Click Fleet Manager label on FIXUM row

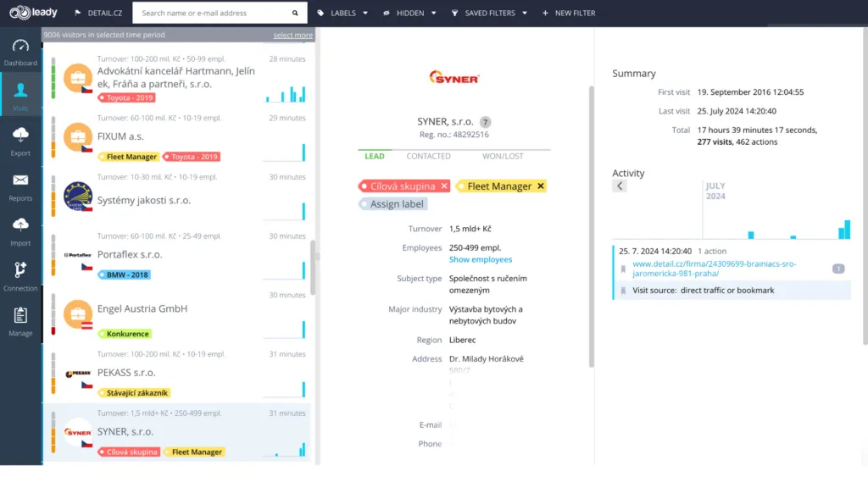click(x=129, y=157)
